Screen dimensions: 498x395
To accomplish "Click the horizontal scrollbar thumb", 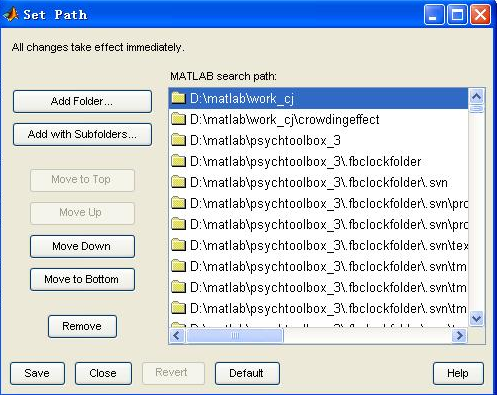I will click(235, 335).
